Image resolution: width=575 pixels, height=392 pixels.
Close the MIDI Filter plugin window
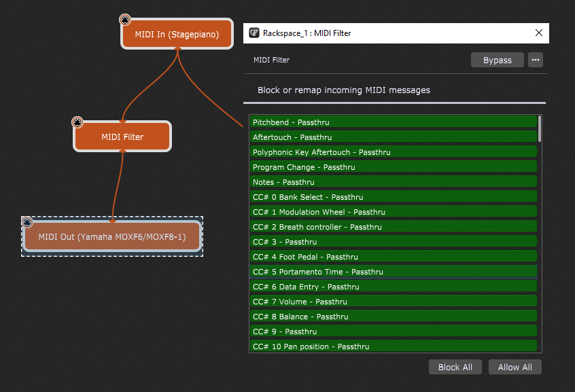pos(539,33)
